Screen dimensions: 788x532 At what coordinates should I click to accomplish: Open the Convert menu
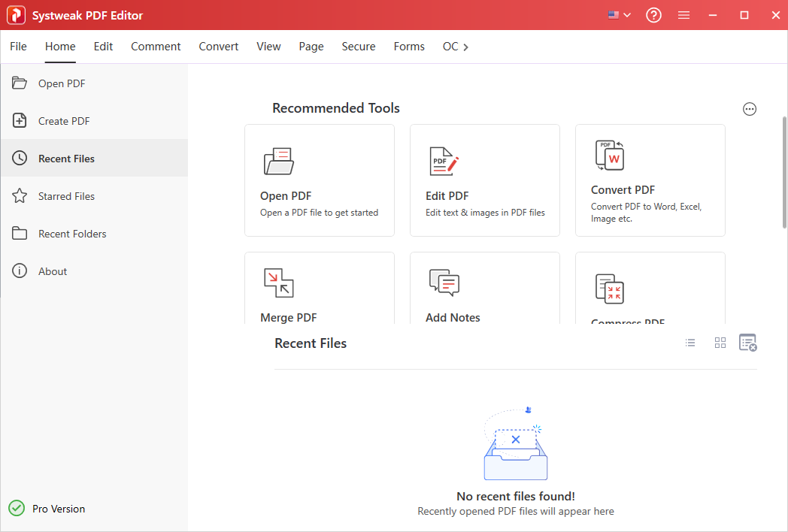tap(218, 47)
